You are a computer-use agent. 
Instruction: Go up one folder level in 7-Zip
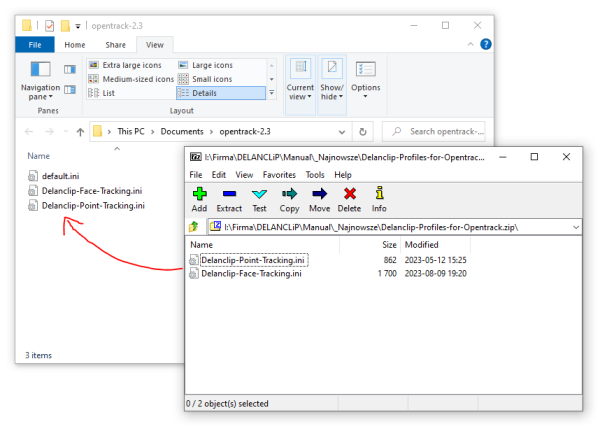[195, 227]
